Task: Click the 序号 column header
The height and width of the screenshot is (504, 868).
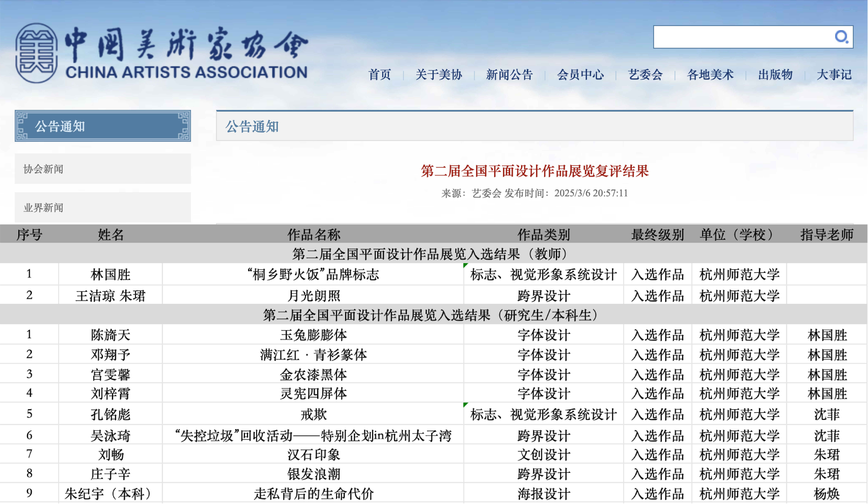Action: coord(29,235)
